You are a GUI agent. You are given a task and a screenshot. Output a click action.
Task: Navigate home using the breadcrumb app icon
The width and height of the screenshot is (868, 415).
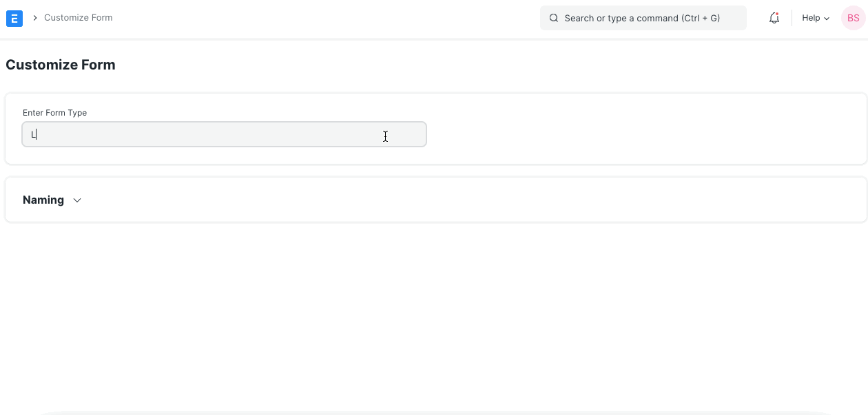[14, 18]
